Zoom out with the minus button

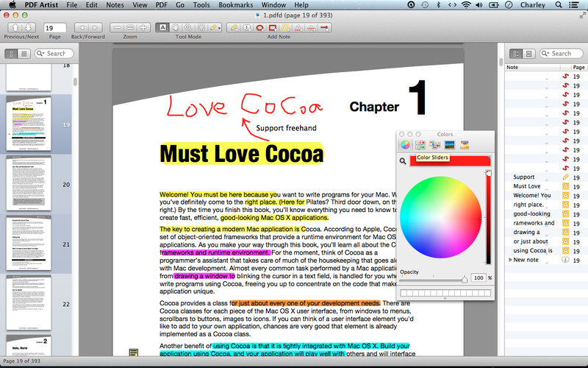pos(117,27)
